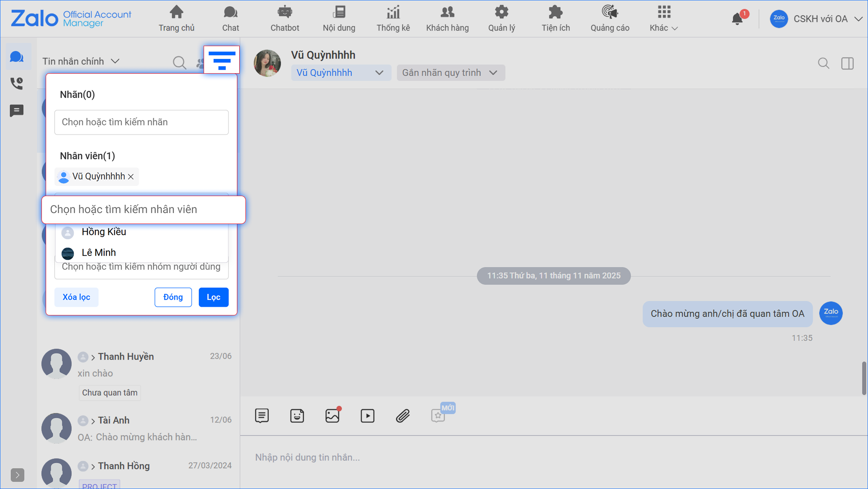Open the Thống kê menu
This screenshot has height=489, width=868.
[x=393, y=19]
